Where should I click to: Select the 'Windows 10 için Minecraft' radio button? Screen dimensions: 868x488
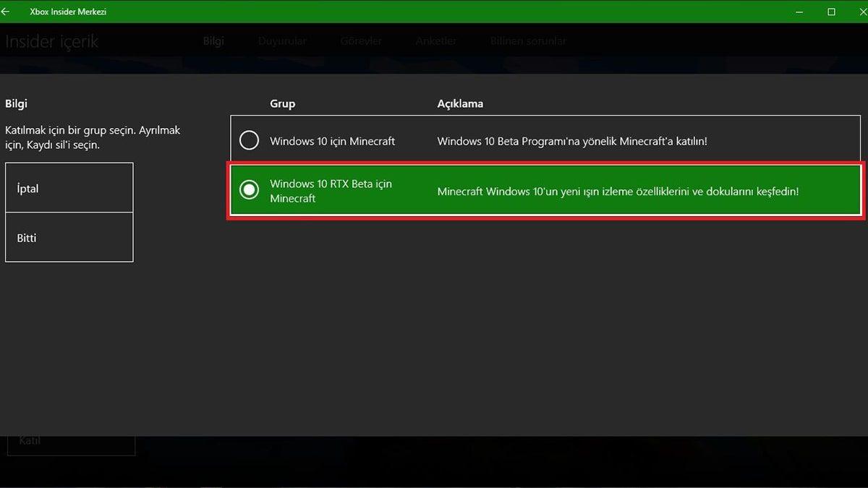249,140
